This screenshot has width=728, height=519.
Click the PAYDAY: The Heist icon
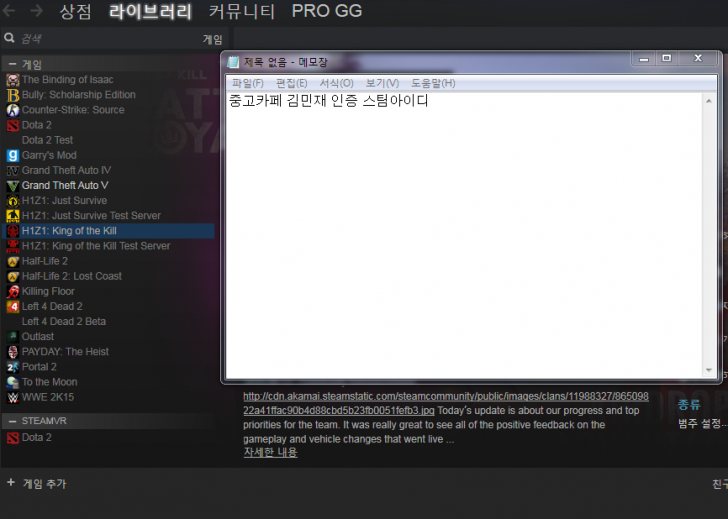[12, 352]
